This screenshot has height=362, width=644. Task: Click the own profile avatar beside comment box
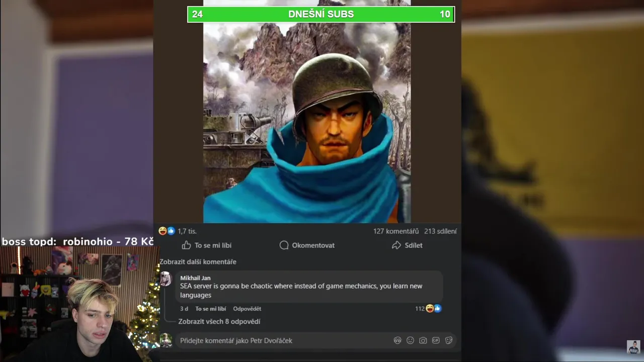[x=166, y=340]
